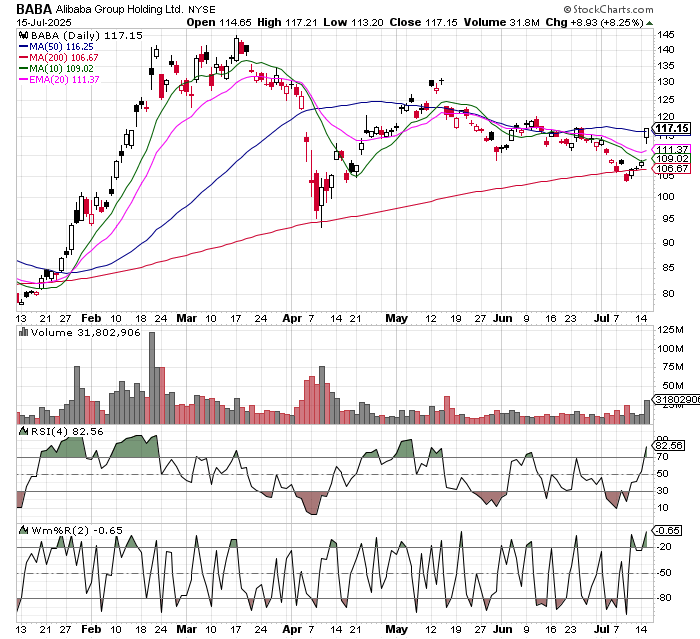Image resolution: width=700 pixels, height=639 pixels.
Task: Click the bold BABA ticker title
Action: click(x=34, y=9)
